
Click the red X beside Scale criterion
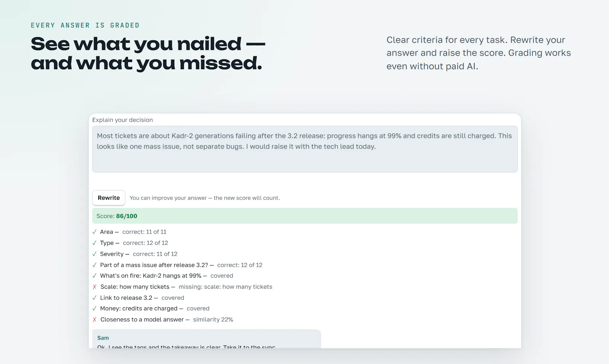pos(94,287)
